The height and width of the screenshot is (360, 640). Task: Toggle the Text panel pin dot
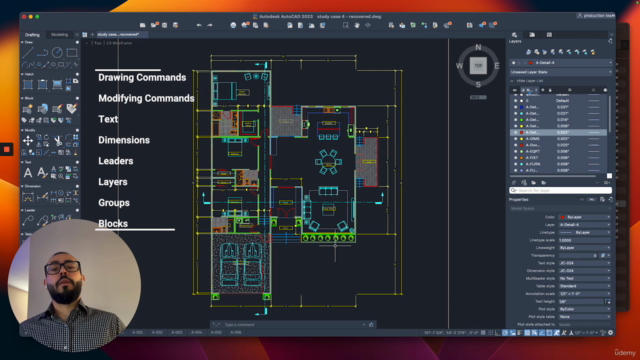click(x=77, y=162)
